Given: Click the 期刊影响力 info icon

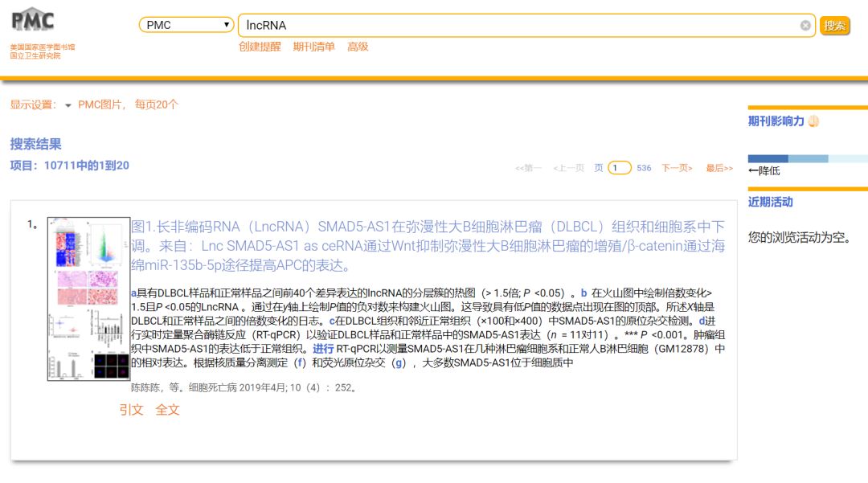Looking at the screenshot, I should click(x=813, y=121).
